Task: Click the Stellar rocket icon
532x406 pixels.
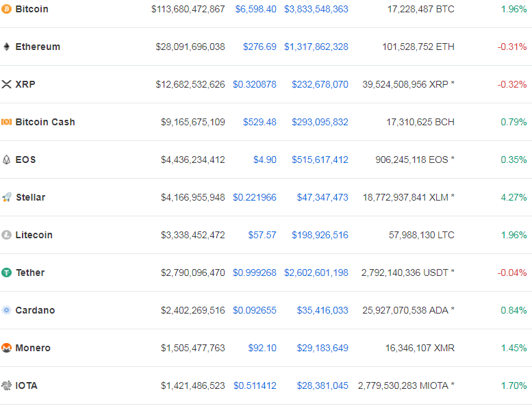Action: (6, 197)
